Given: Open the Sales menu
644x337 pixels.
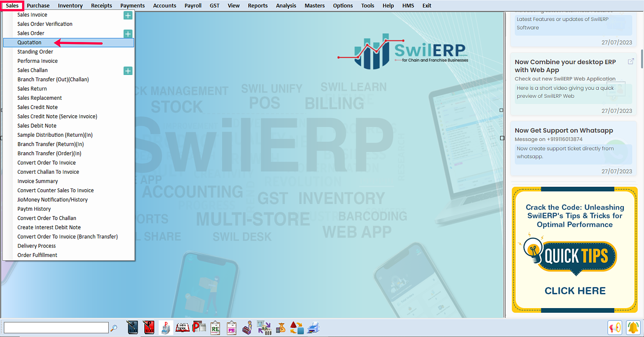Looking at the screenshot, I should point(12,6).
